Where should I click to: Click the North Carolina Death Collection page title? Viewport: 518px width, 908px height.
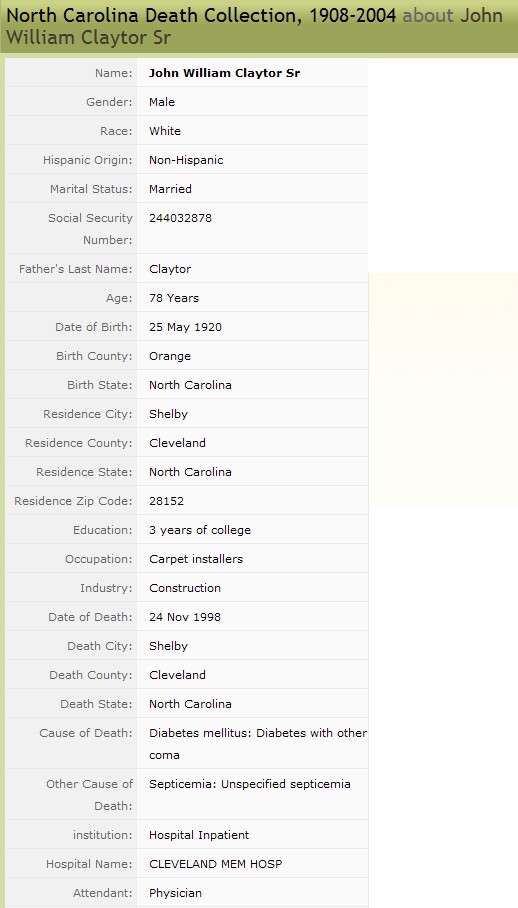point(201,16)
